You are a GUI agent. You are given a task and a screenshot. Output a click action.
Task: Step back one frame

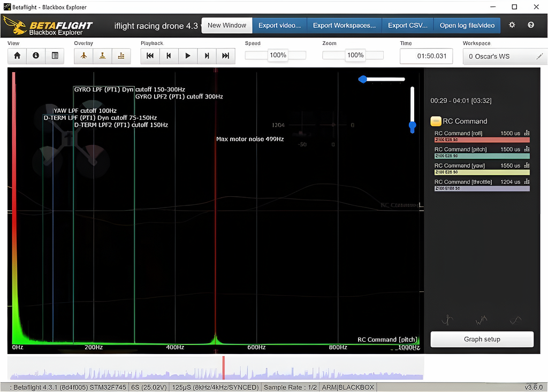(x=169, y=56)
